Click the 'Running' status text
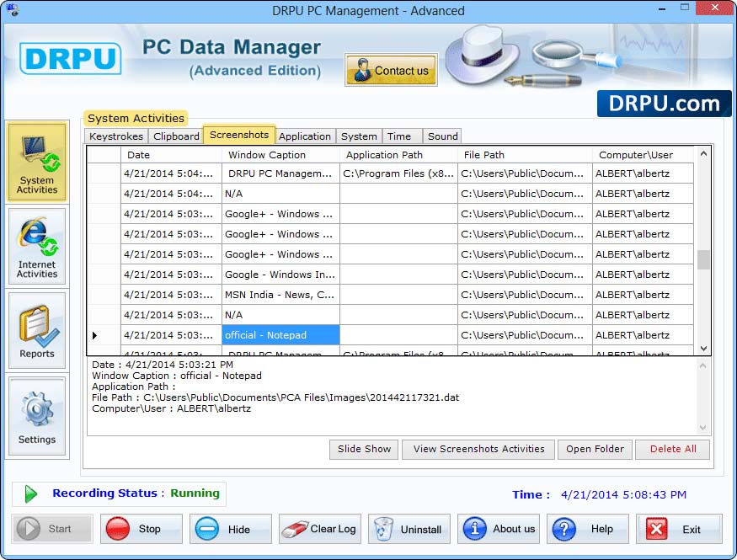Viewport: 737px width, 560px height. point(195,493)
